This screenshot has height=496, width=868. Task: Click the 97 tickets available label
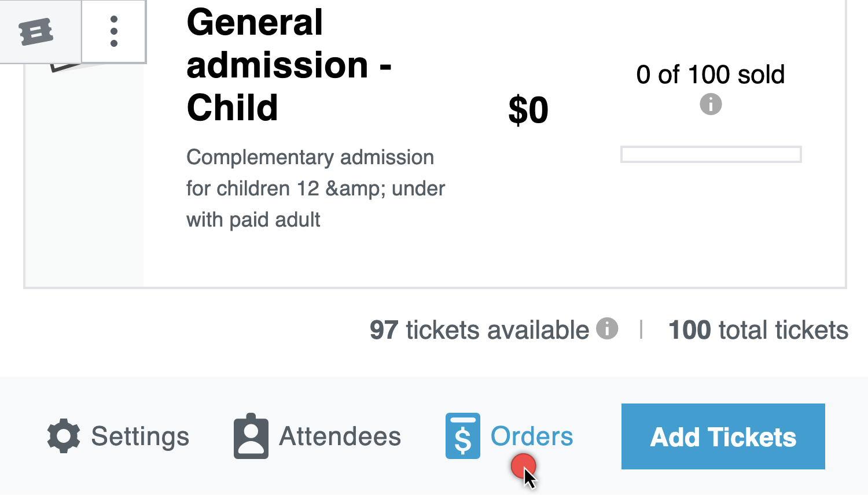point(479,330)
